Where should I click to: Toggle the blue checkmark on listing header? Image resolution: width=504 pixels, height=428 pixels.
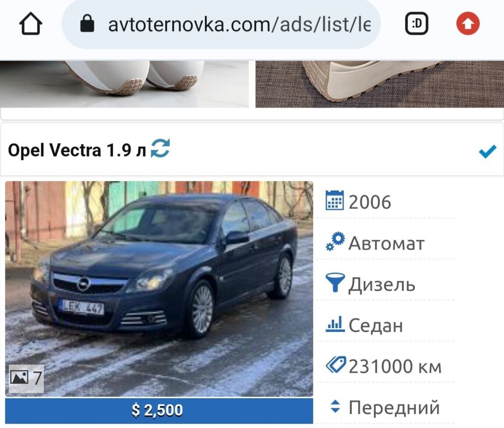487,151
